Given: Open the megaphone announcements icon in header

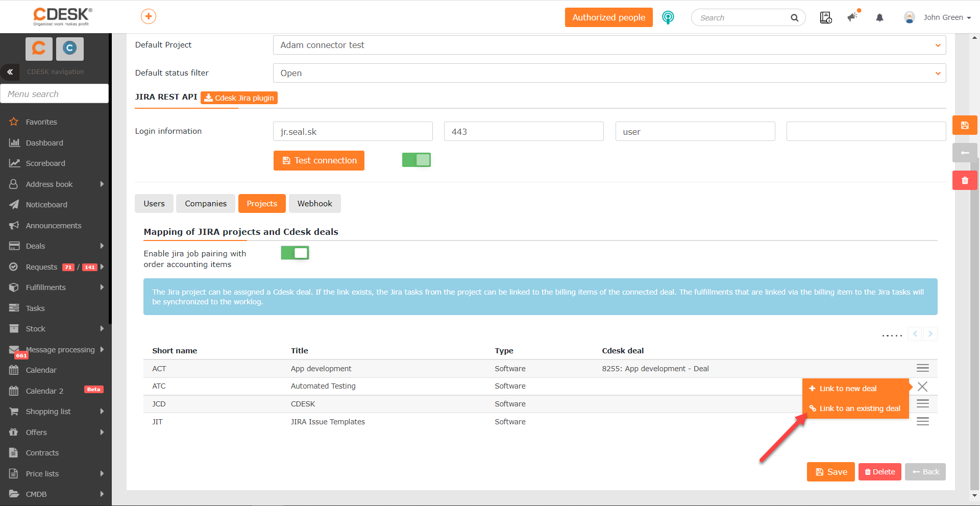Looking at the screenshot, I should (x=853, y=17).
